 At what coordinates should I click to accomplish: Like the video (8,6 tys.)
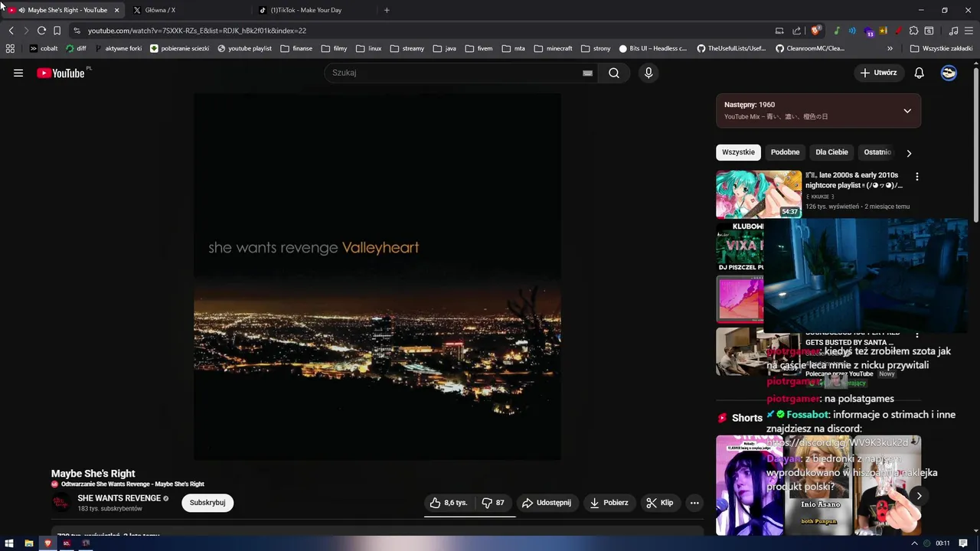[448, 503]
